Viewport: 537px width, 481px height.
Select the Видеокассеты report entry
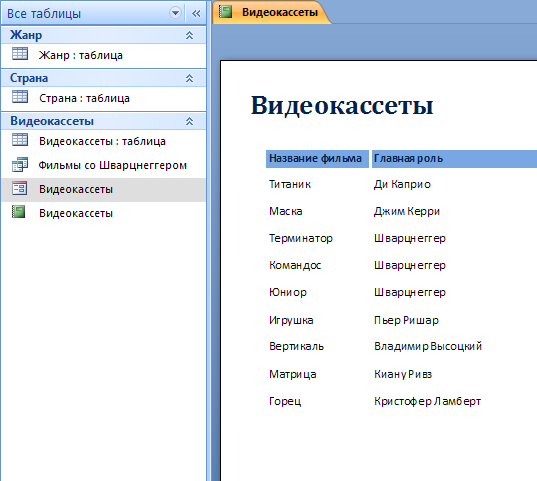(103, 213)
